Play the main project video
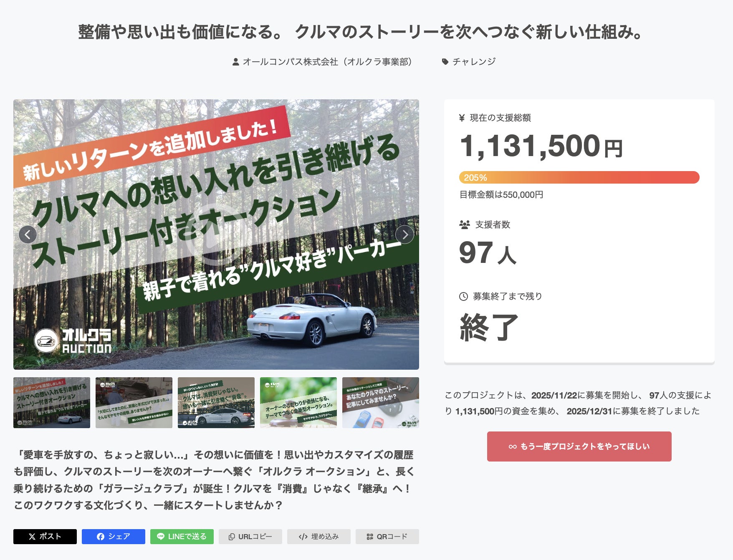Image resolution: width=733 pixels, height=560 pixels. click(x=216, y=235)
